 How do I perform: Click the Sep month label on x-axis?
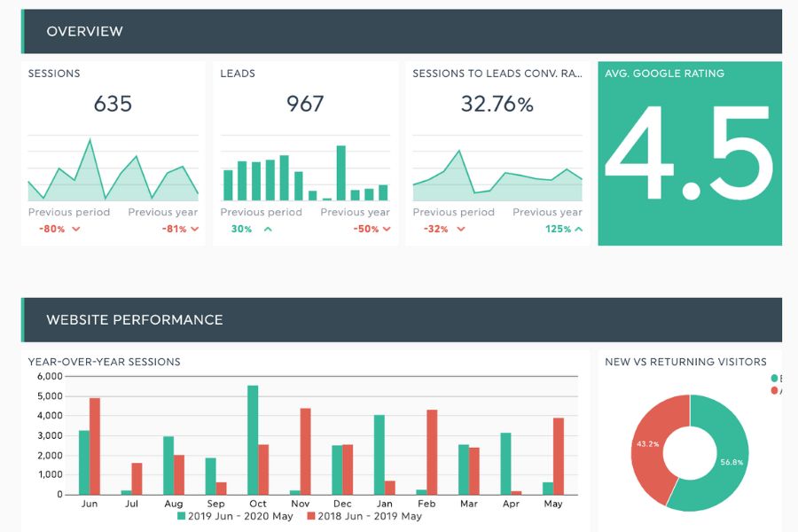point(215,504)
